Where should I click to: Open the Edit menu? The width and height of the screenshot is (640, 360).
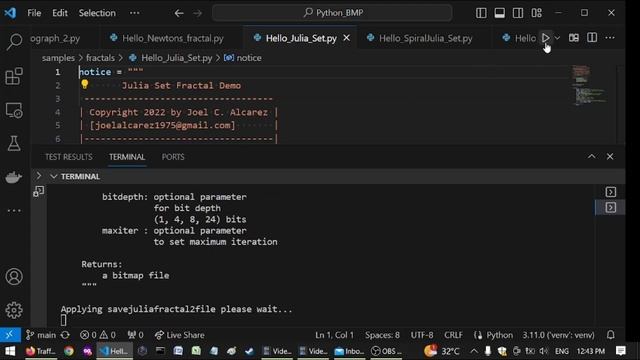click(x=60, y=13)
